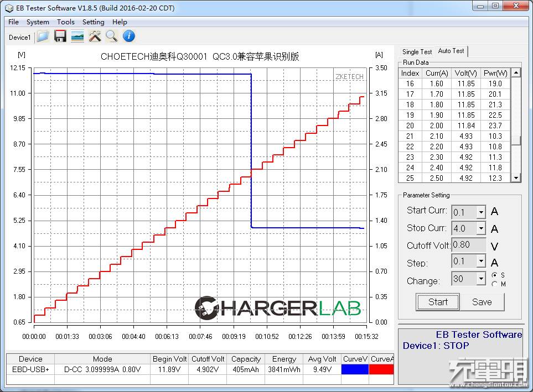Switch to the Auto Test tab
This screenshot has width=533, height=392.
451,51
